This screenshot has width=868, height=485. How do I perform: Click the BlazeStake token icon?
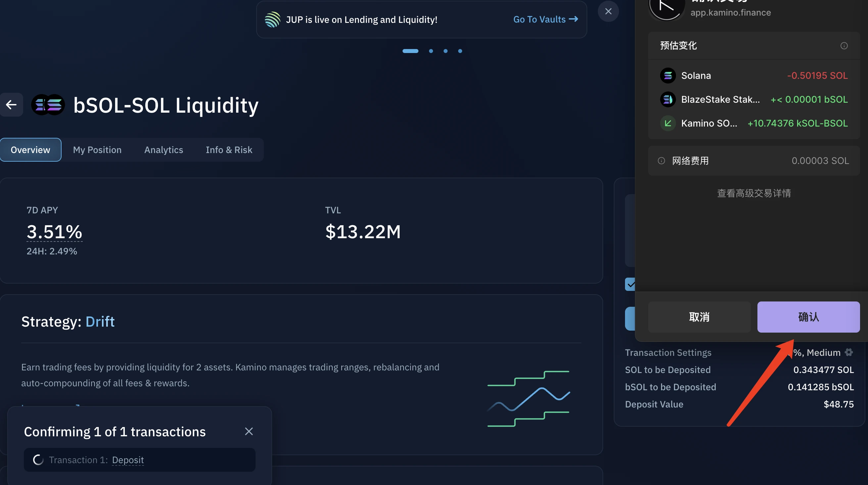pyautogui.click(x=668, y=99)
